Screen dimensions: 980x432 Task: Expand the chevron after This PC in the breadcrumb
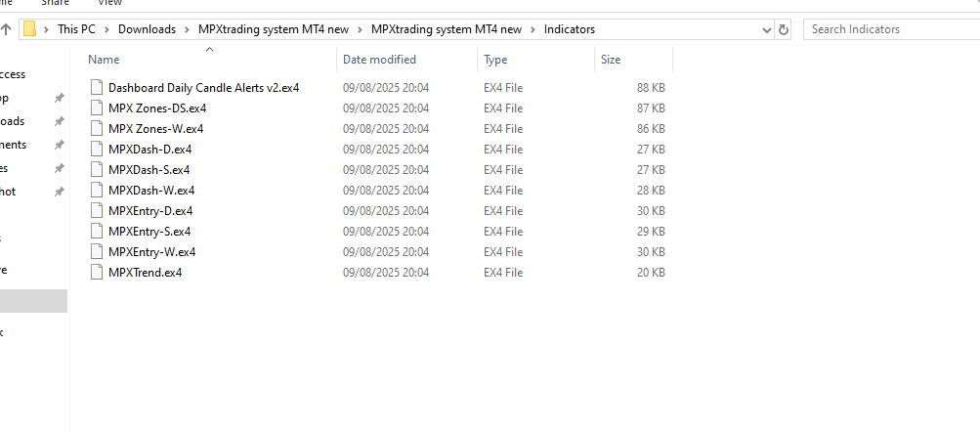coord(106,29)
